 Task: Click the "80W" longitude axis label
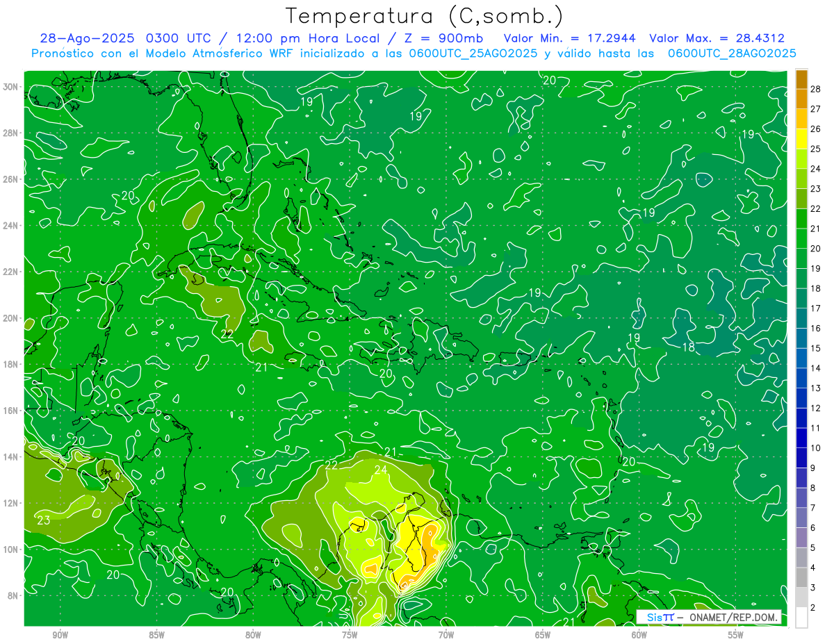(253, 635)
